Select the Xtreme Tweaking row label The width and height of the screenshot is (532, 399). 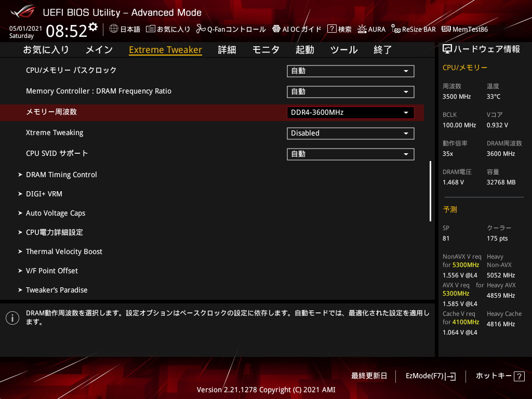(55, 132)
